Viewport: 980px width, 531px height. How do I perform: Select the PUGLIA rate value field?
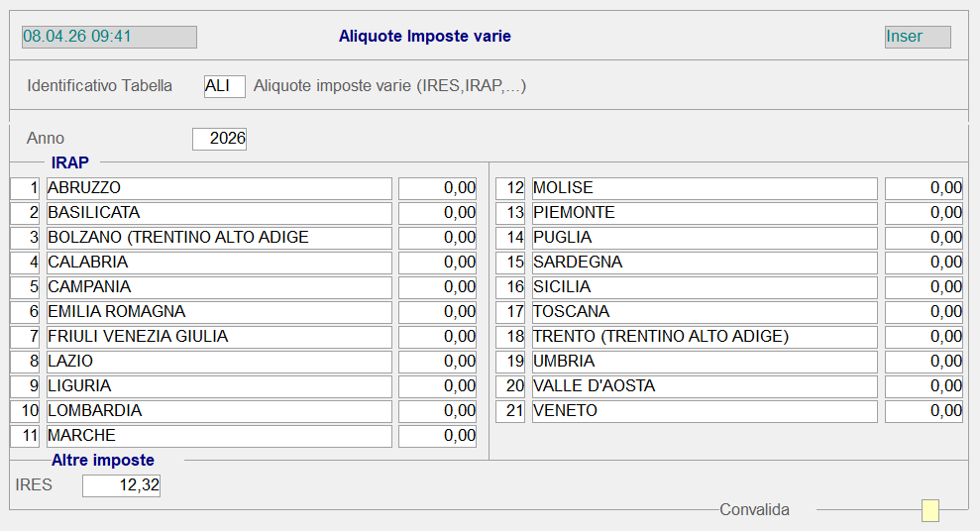coord(924,238)
